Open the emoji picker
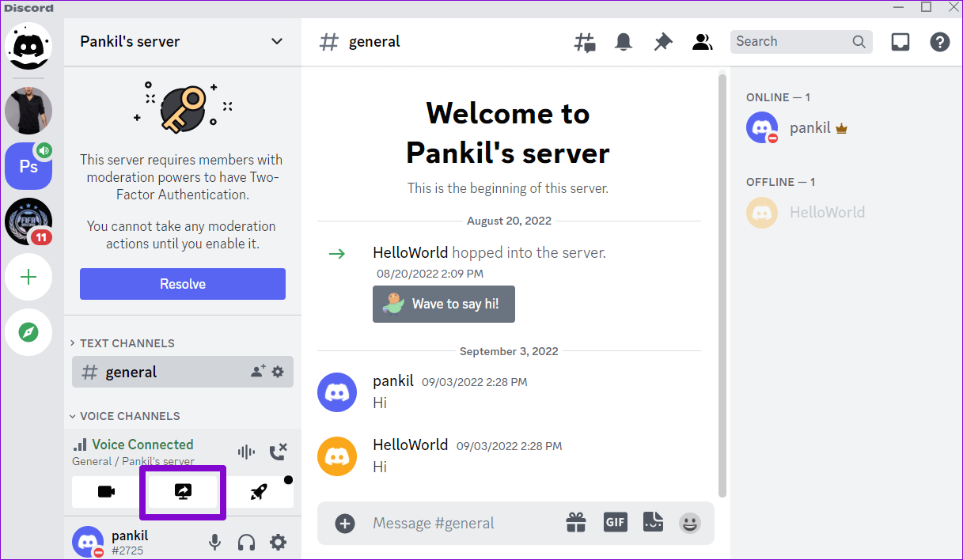Screen dimensions: 963x560 (x=690, y=523)
